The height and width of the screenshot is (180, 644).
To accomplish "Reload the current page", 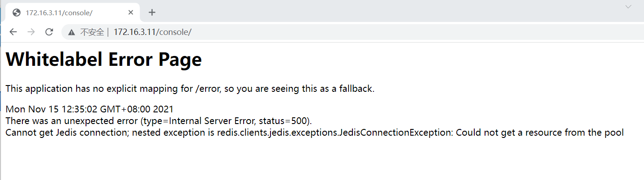I will 49,32.
